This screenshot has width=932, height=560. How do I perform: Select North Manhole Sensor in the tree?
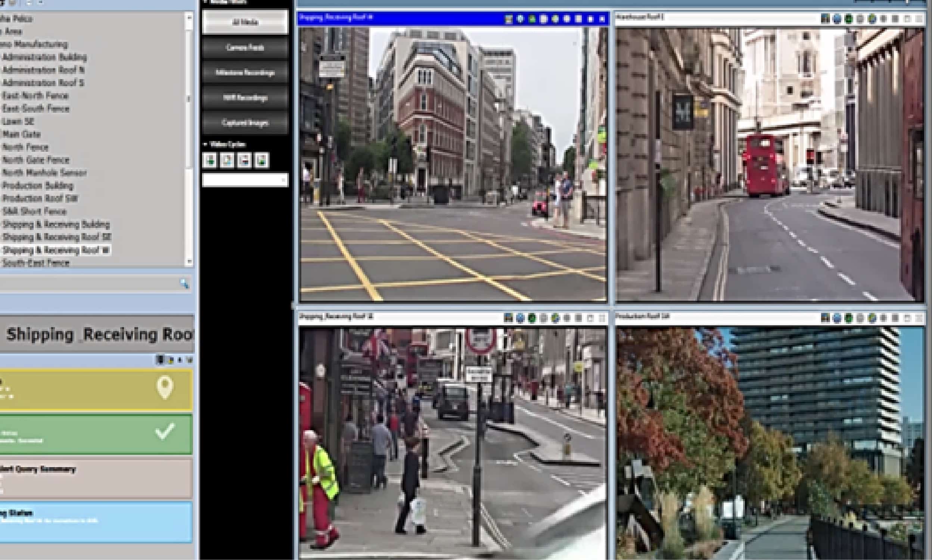[44, 173]
